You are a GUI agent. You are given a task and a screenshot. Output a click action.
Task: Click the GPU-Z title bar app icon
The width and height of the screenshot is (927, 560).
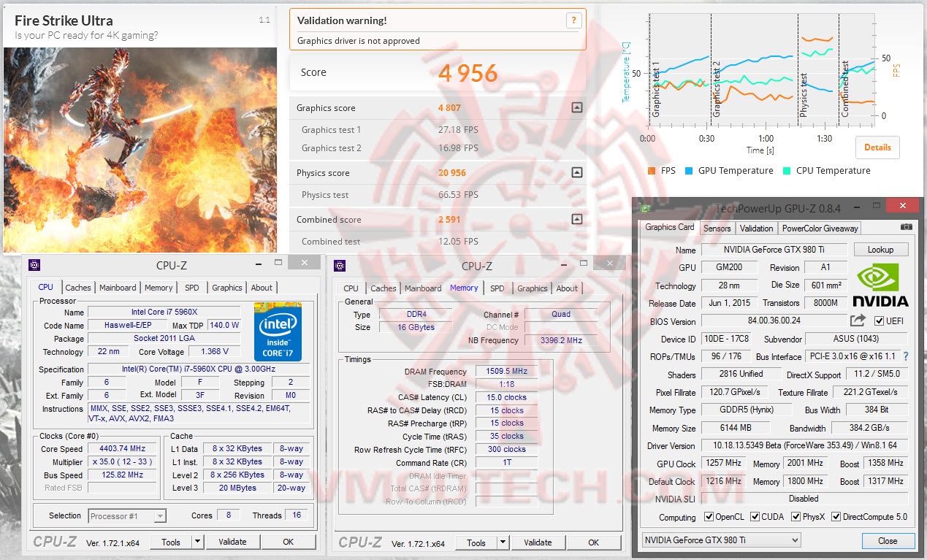click(645, 208)
